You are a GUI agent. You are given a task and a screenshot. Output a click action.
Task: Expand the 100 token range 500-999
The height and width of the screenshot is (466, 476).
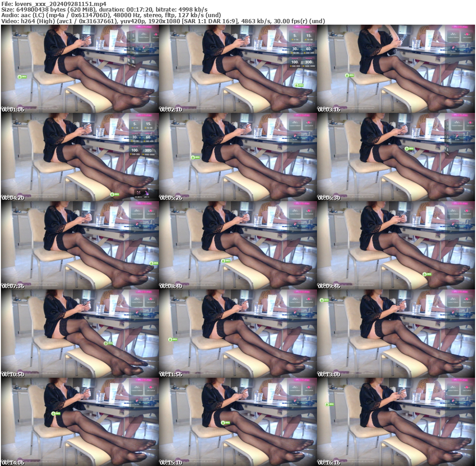(294, 66)
